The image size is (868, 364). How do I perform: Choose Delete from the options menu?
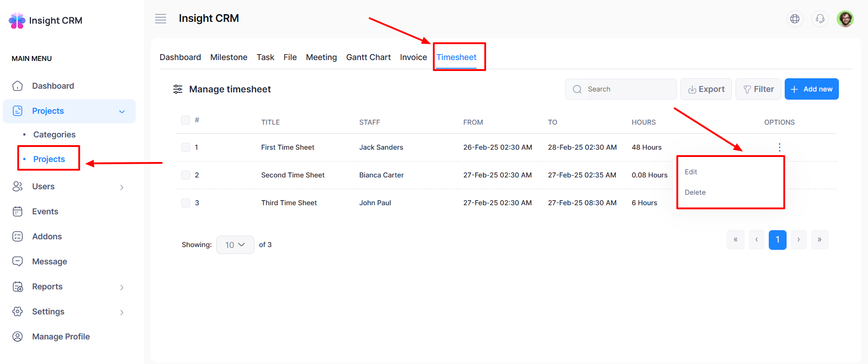tap(695, 192)
